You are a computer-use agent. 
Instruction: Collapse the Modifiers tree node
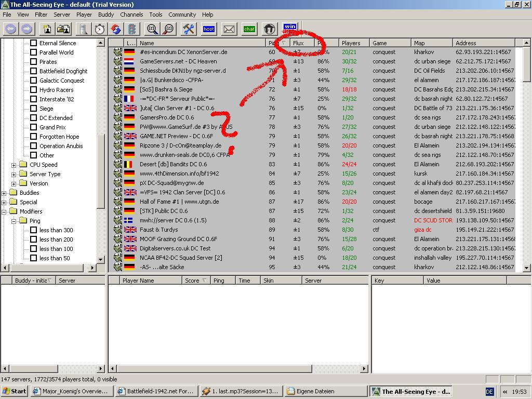tap(4, 212)
